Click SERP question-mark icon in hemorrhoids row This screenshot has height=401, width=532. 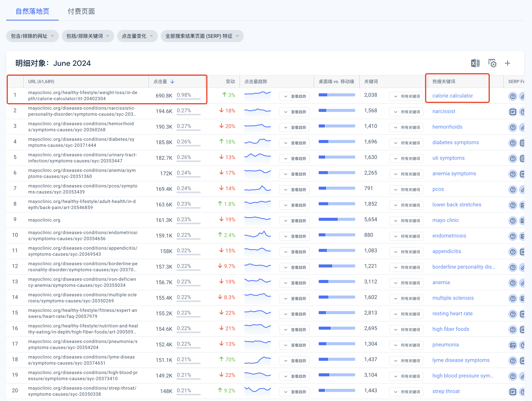[513, 127]
